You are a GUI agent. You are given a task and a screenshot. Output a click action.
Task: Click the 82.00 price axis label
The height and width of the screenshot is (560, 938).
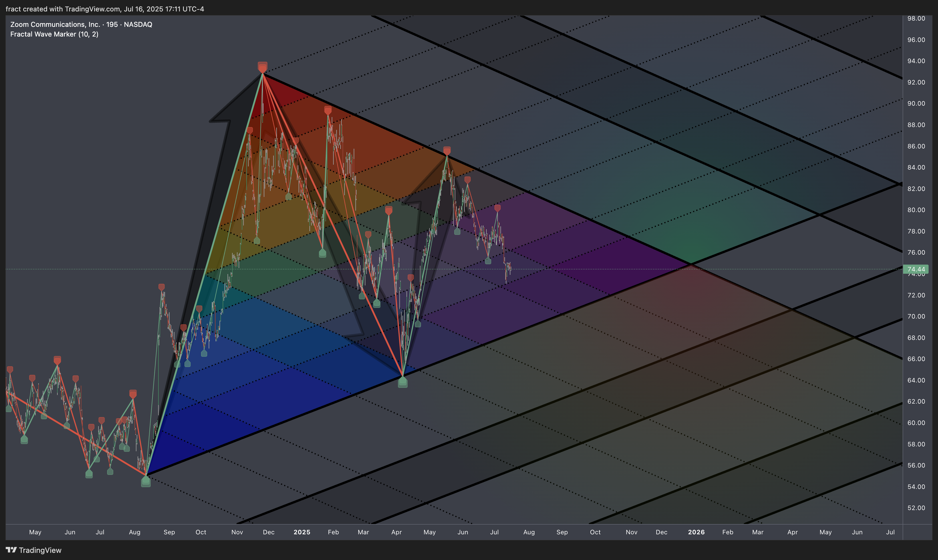[916, 189]
